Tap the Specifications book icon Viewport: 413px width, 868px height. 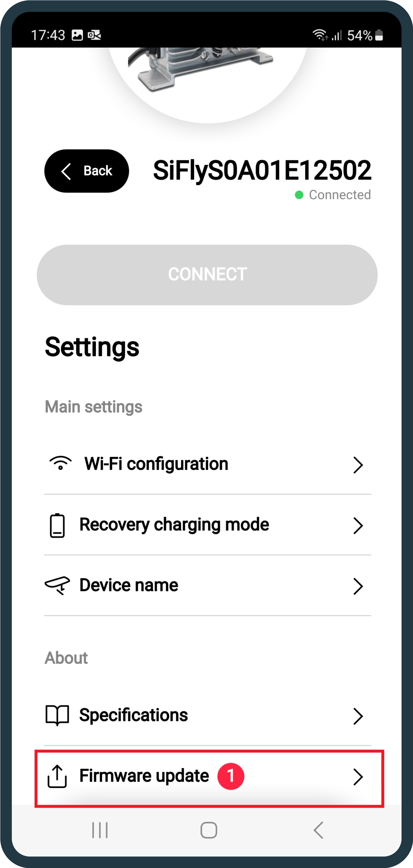tap(57, 715)
